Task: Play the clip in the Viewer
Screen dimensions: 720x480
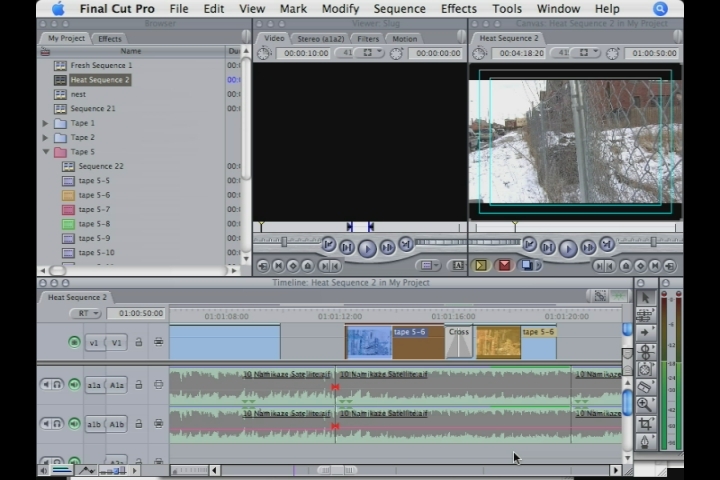Action: point(367,248)
